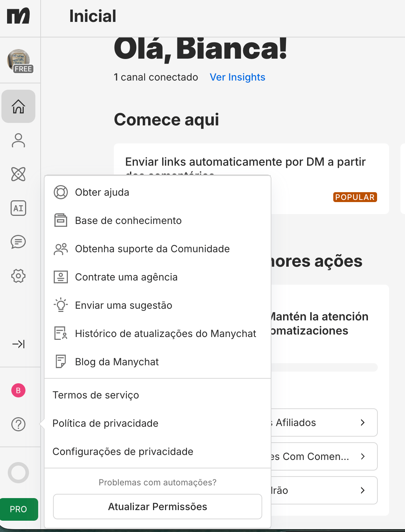405x532 pixels.
Task: Click the account avatar with FREE badge
Action: tap(19, 61)
